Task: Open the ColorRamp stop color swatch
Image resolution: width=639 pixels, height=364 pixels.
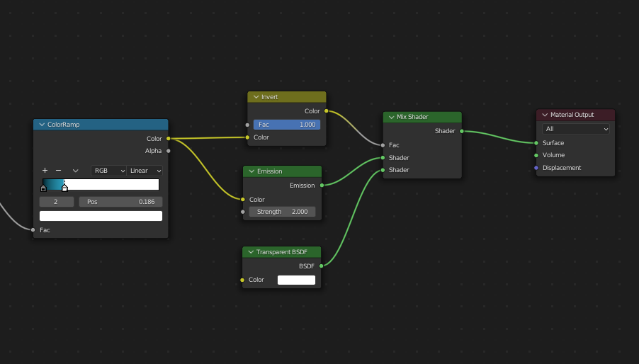Action: (x=101, y=216)
